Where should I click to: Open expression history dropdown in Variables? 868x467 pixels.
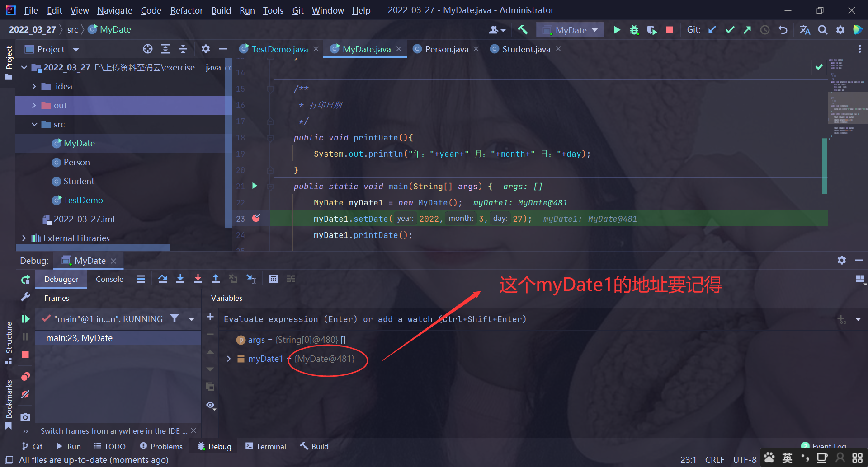click(858, 319)
